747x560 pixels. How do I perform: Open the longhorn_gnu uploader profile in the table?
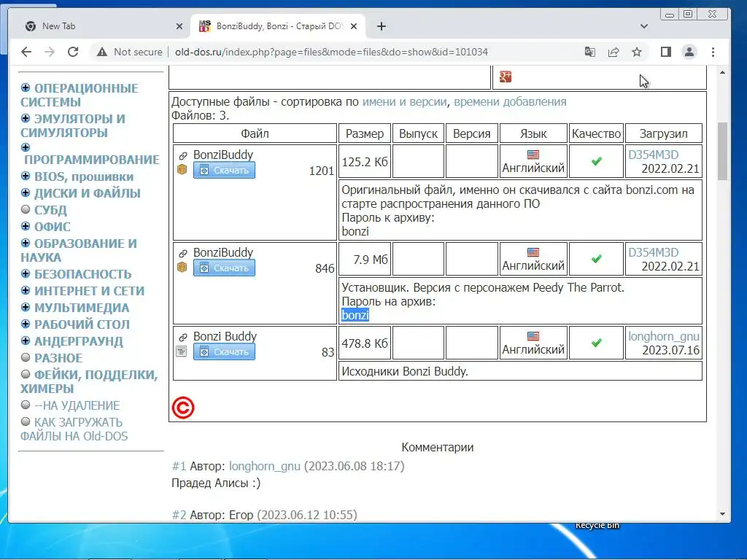[x=664, y=336]
